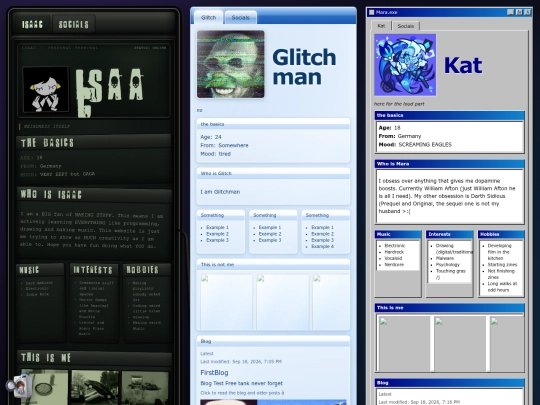
Task: Click 'Nerdcore' in Kat's Music list
Action: pos(394,265)
